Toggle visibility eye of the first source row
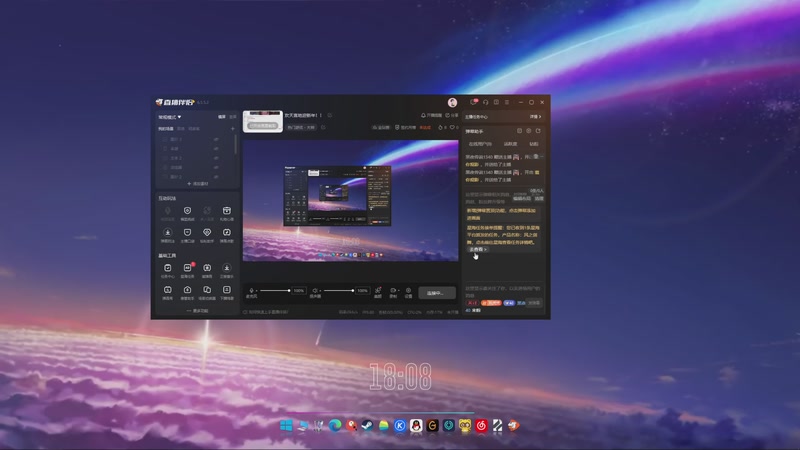The height and width of the screenshot is (450, 800). [216, 139]
